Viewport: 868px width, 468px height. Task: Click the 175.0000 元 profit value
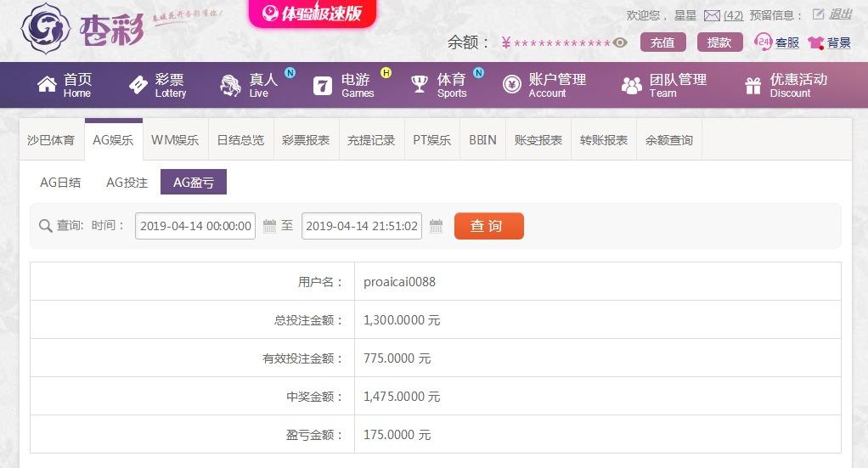point(397,435)
